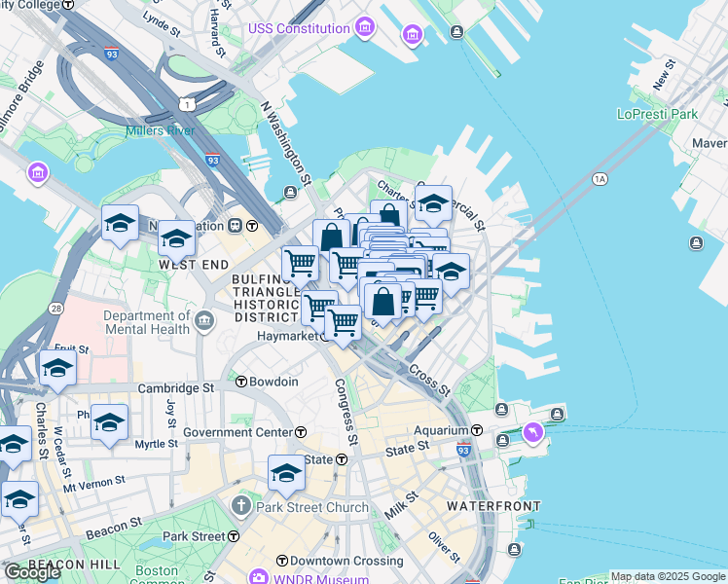Select the shopping bag marker on Cross St
The image size is (728, 584).
click(383, 302)
